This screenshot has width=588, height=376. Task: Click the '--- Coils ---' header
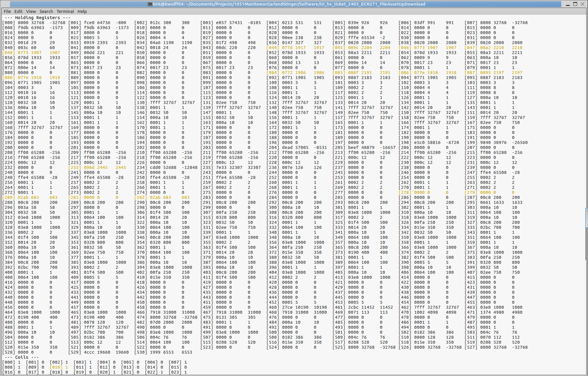(22, 357)
